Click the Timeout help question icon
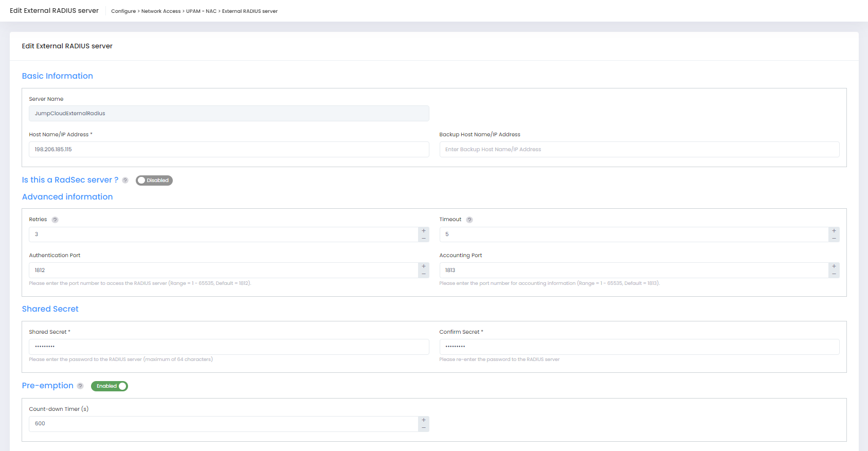 pos(469,220)
